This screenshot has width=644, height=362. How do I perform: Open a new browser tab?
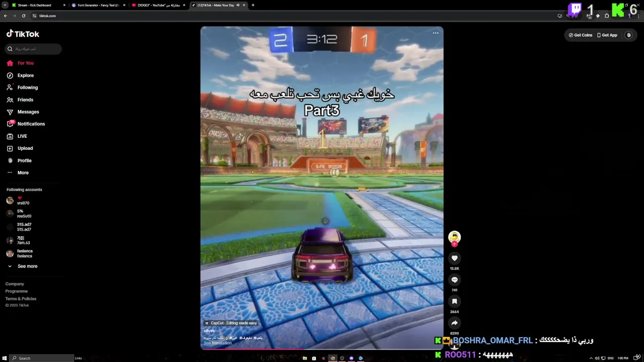[253, 5]
